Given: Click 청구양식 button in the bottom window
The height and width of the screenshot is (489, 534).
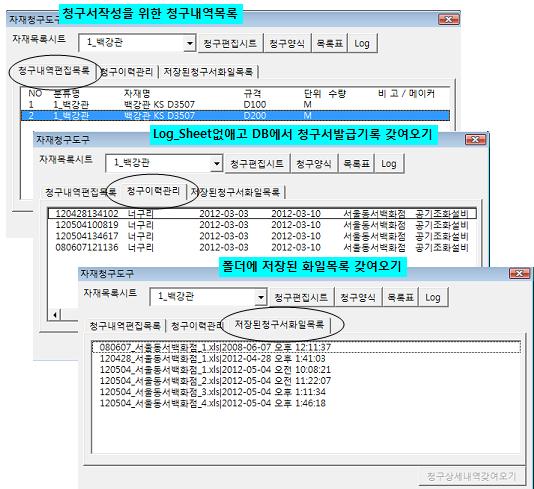Looking at the screenshot, I should click(358, 297).
